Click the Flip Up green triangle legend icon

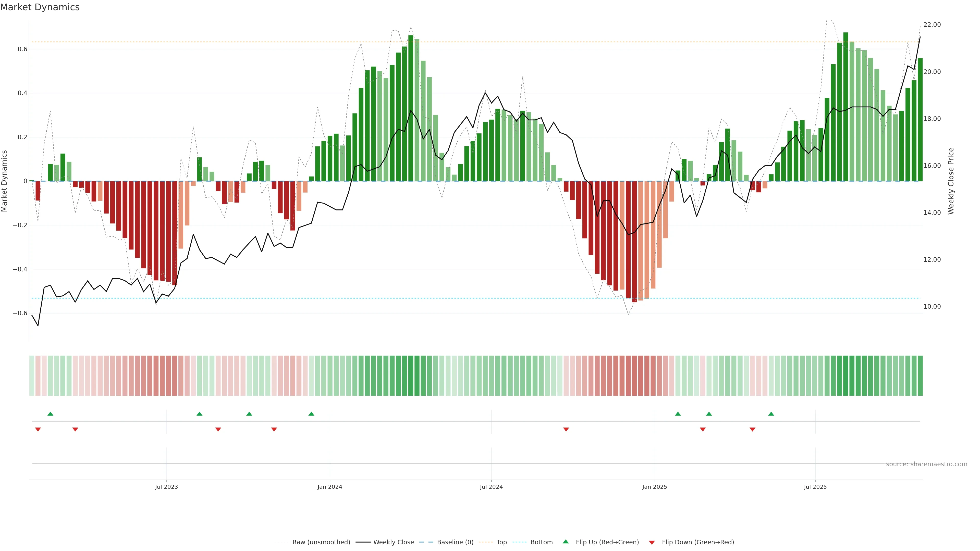pos(566,542)
